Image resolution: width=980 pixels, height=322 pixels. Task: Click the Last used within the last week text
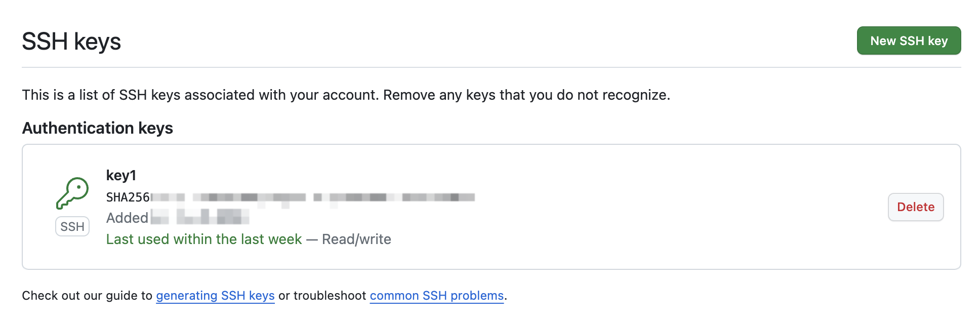[203, 239]
